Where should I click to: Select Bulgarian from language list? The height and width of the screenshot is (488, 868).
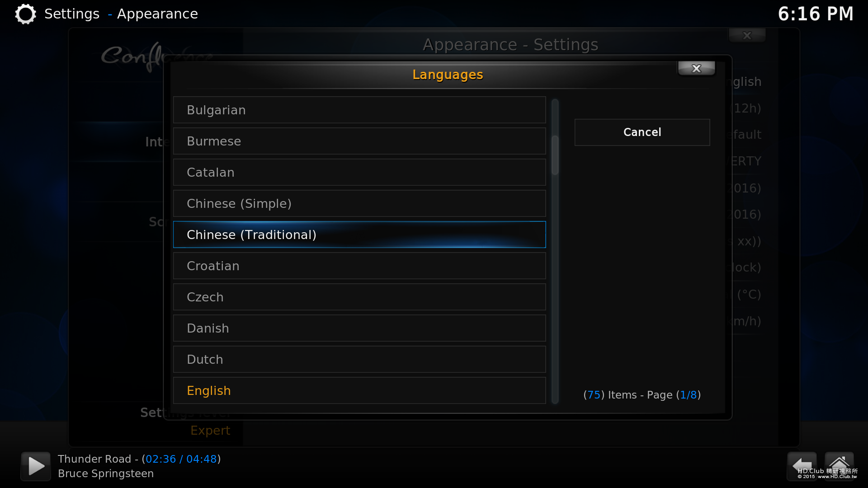[359, 110]
